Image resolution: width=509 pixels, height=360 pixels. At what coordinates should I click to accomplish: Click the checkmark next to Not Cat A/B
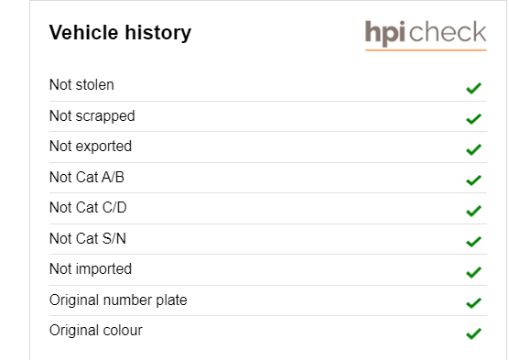pyautogui.click(x=473, y=180)
